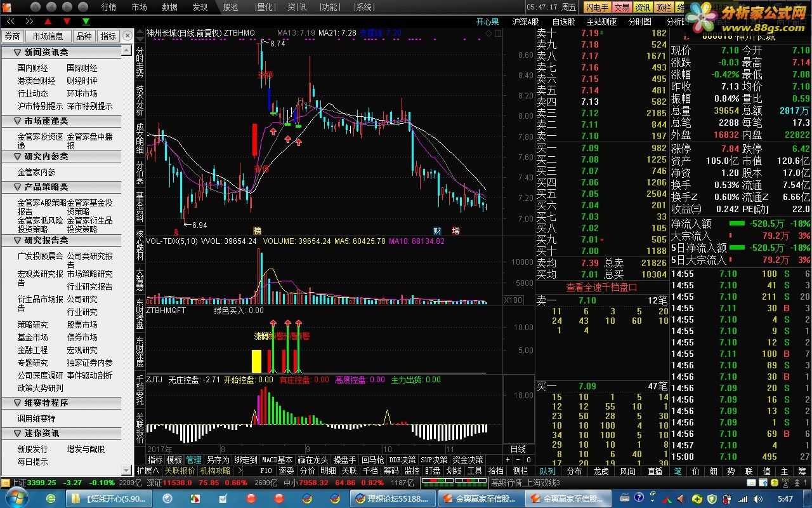This screenshot has width=812, height=508.
Task: Select the 主站测速 tab
Action: [601, 22]
